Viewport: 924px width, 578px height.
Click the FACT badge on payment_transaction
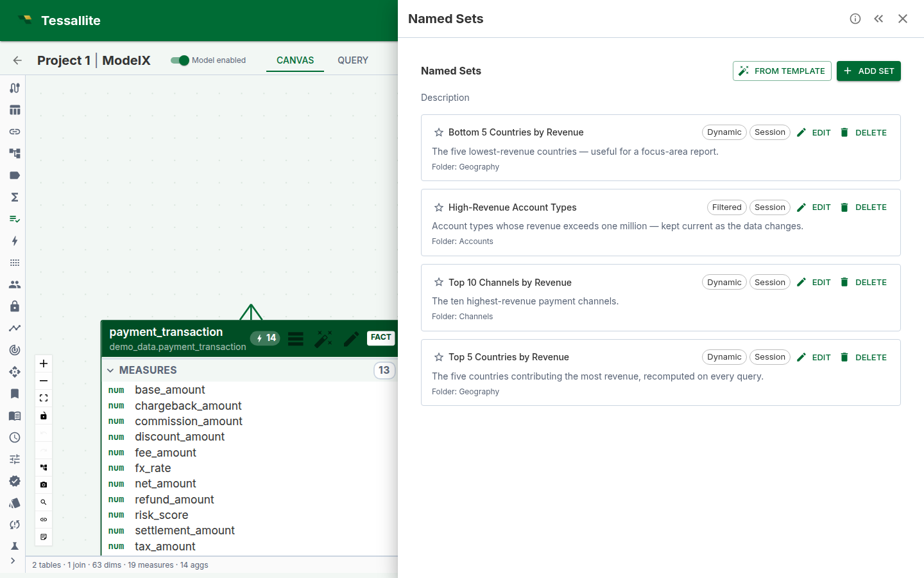[381, 338]
